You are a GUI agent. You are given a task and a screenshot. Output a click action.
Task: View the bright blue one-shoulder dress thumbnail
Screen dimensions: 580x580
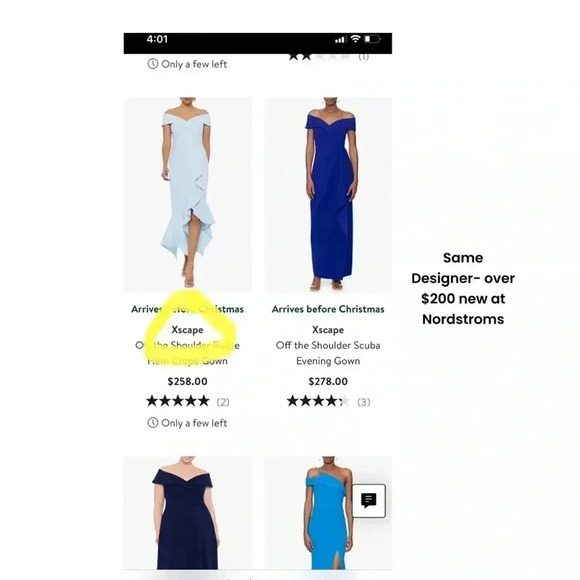(x=328, y=513)
